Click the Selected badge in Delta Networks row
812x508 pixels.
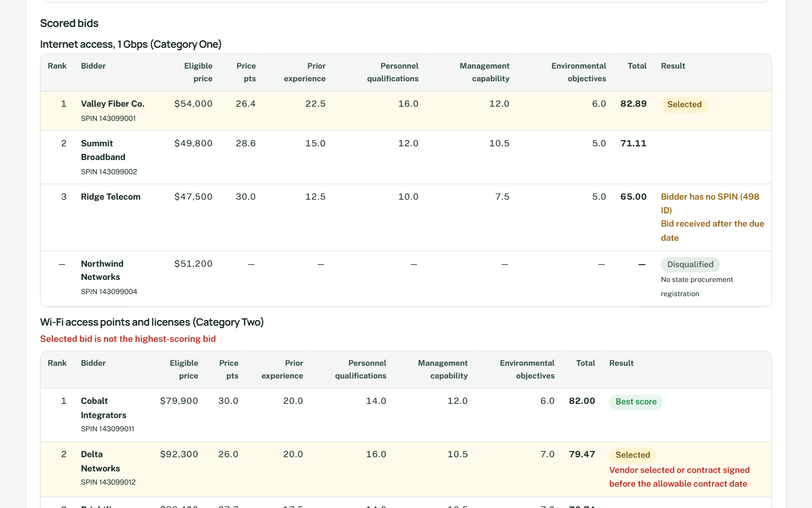633,455
